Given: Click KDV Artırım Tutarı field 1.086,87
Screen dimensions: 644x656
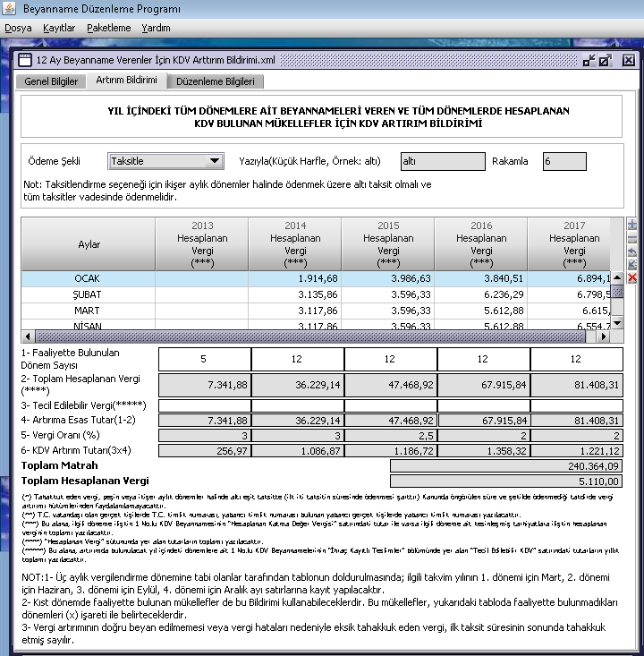Looking at the screenshot, I should point(298,450).
